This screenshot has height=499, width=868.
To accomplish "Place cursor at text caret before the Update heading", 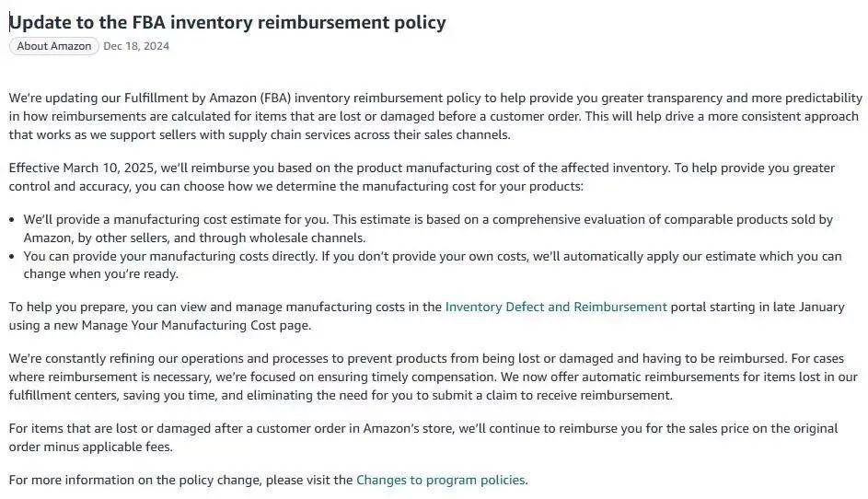I will [9, 22].
